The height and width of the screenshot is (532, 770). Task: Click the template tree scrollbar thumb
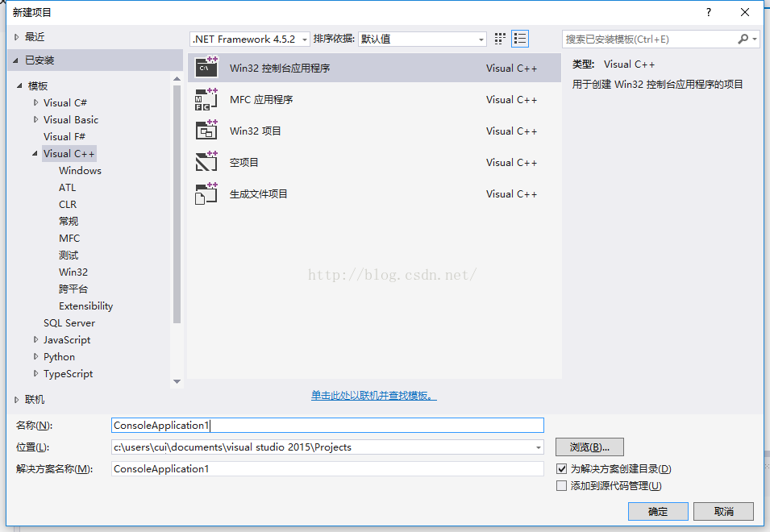pos(177,204)
